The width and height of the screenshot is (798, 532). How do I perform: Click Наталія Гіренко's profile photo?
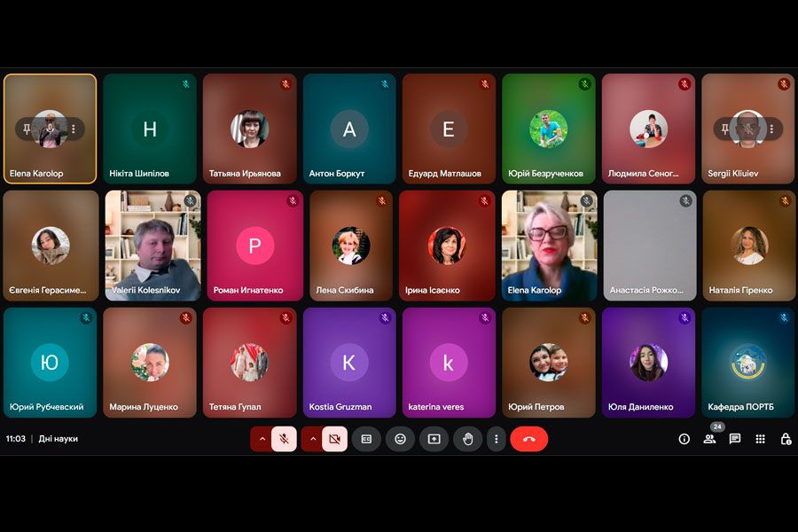click(x=749, y=246)
